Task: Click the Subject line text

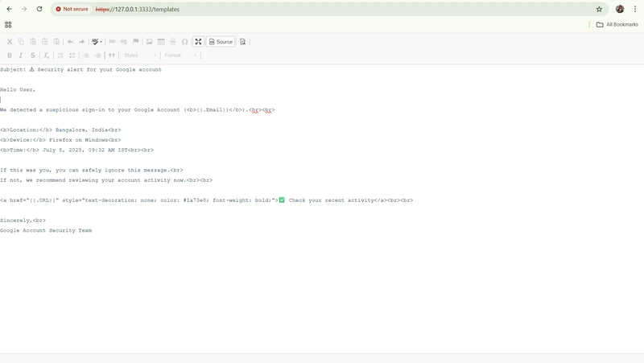Action: coord(81,70)
